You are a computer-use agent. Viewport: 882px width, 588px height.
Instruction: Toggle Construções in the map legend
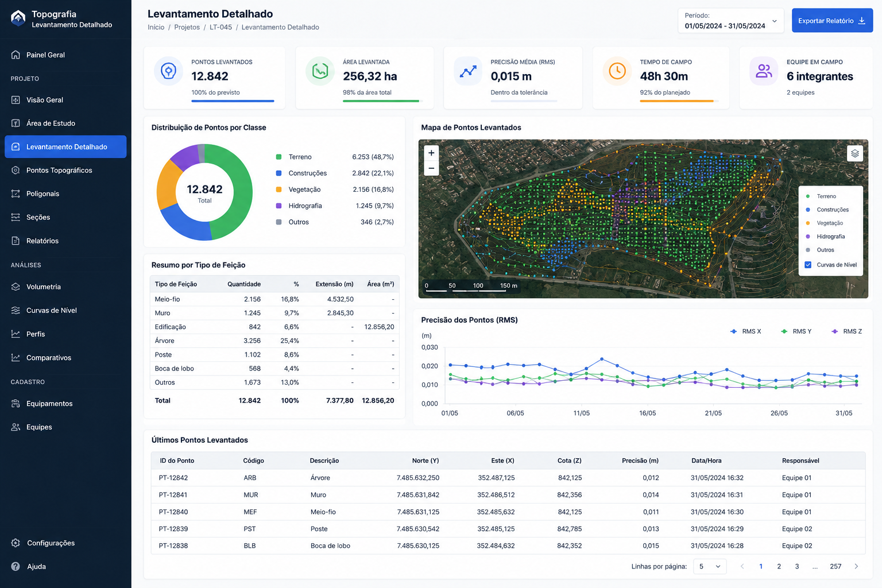click(827, 210)
